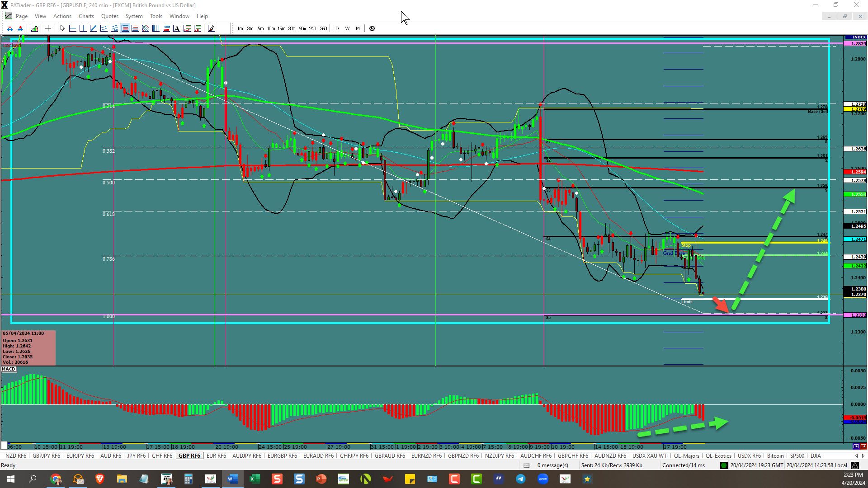The image size is (868, 488).
Task: Open the Windows Start menu
Action: click(11, 479)
